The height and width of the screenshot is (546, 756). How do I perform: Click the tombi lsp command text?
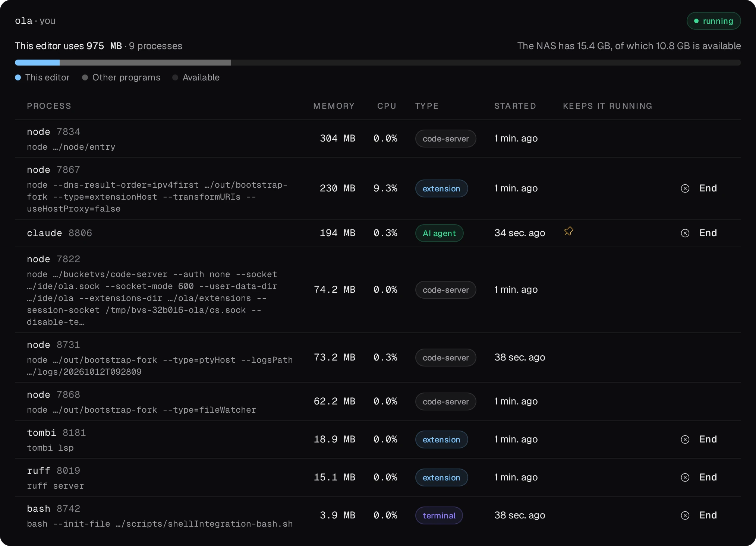pyautogui.click(x=50, y=448)
